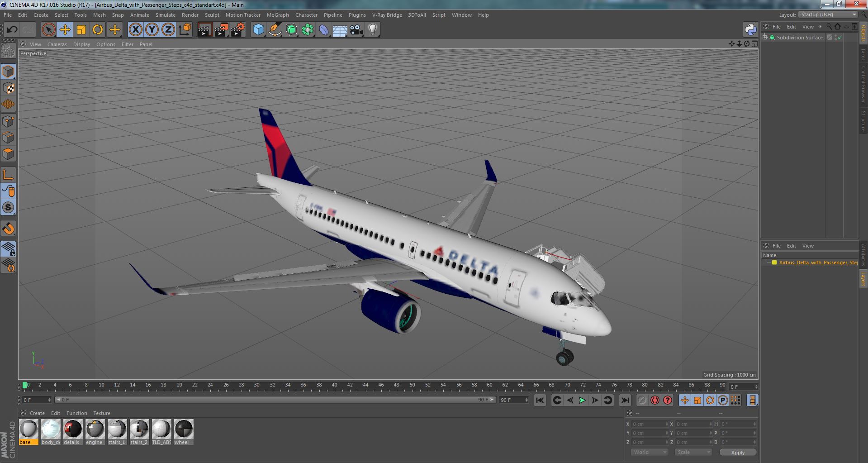Screen dimensions: 868x463
Task: Select the wheel material swatch
Action: (x=184, y=432)
